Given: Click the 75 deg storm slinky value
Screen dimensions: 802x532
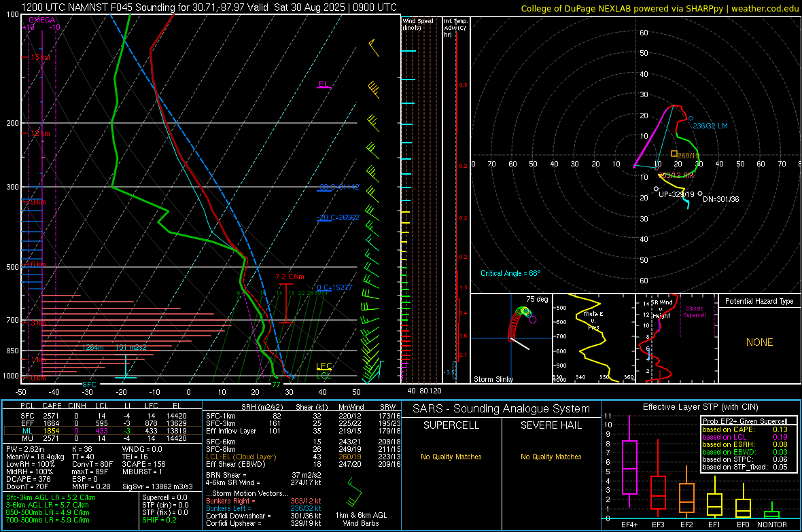Looking at the screenshot, I should coord(537,299).
